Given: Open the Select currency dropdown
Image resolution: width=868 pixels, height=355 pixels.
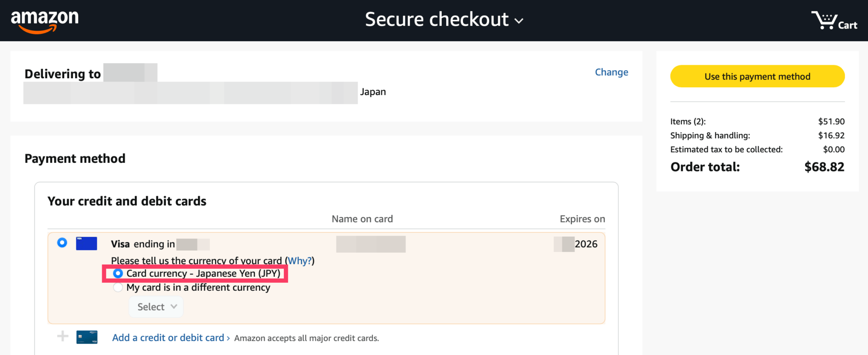Looking at the screenshot, I should pos(156,307).
